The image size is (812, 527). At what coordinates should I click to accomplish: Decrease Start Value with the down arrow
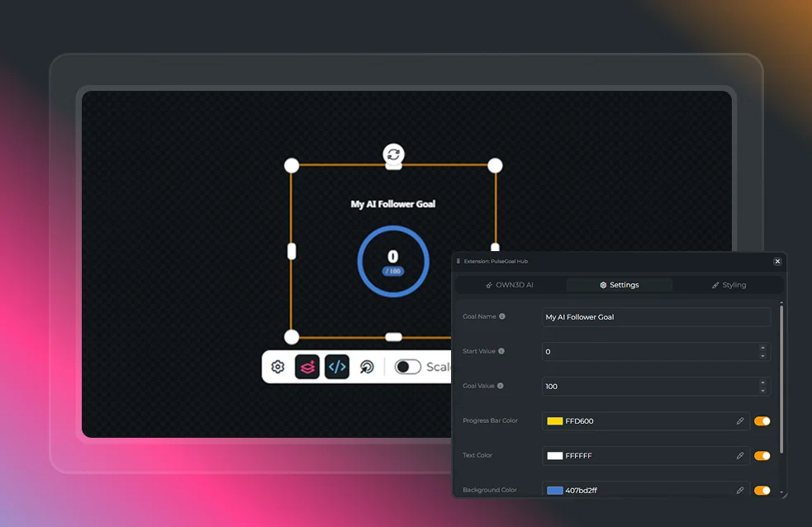pos(762,356)
